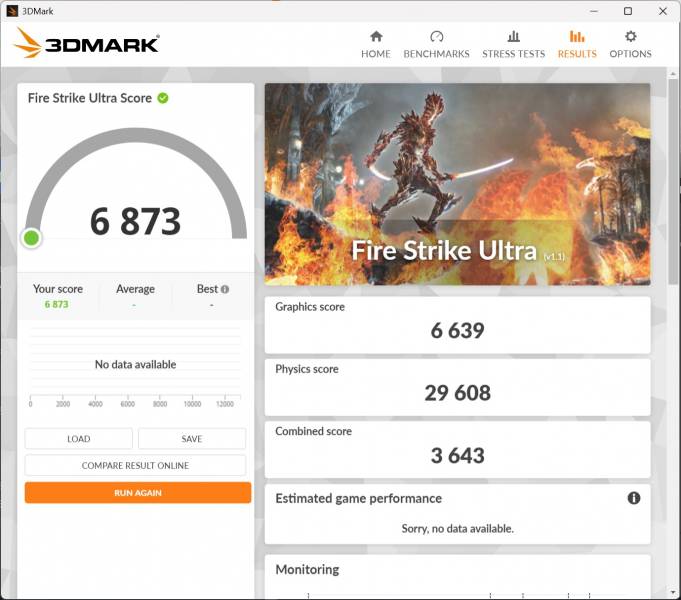Click the large 6 873 score number
The width and height of the screenshot is (681, 600).
coord(135,222)
